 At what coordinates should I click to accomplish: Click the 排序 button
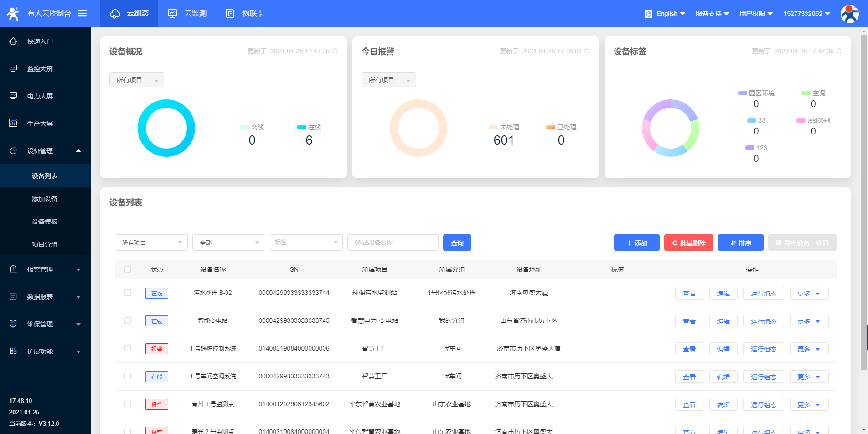pyautogui.click(x=741, y=243)
